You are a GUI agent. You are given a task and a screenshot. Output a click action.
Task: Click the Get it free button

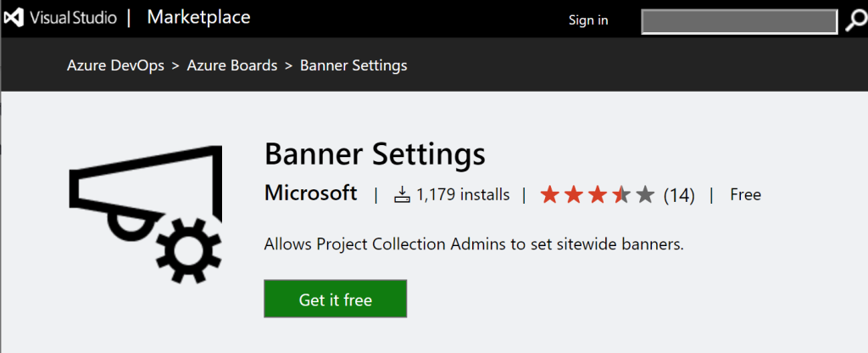(x=336, y=300)
